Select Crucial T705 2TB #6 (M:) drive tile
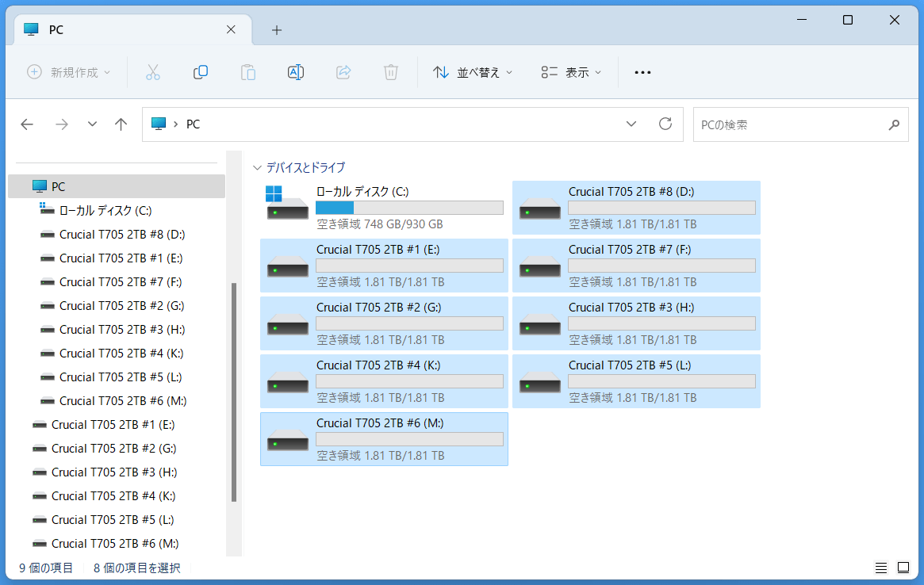This screenshot has height=585, width=924. coord(384,439)
